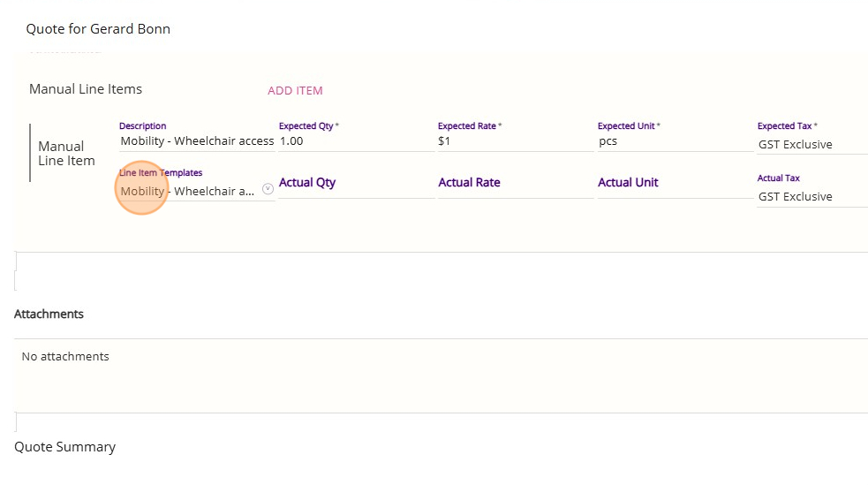Click the Line Item Templates label
Image resolution: width=868 pixels, height=485 pixels.
pos(161,173)
